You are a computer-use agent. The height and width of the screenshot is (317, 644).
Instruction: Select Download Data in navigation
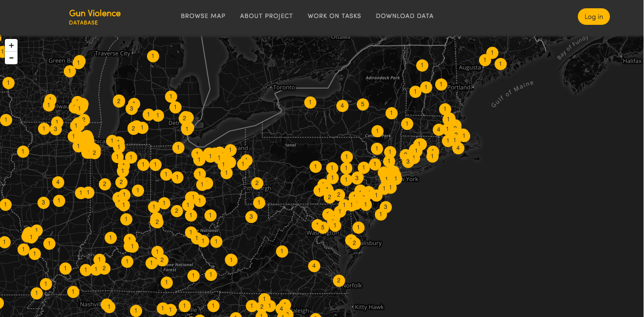click(405, 16)
